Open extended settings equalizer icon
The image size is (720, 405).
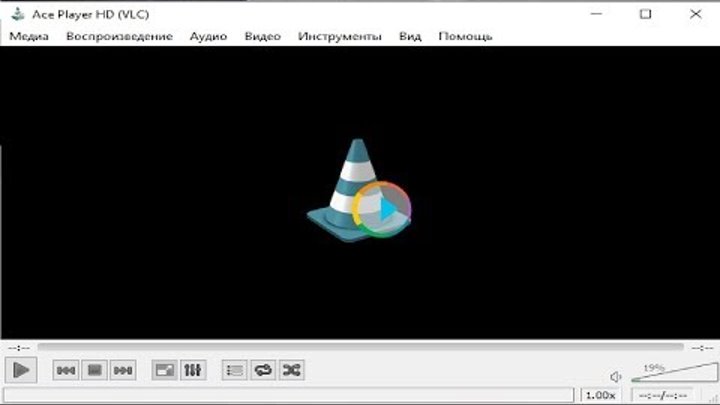click(192, 370)
